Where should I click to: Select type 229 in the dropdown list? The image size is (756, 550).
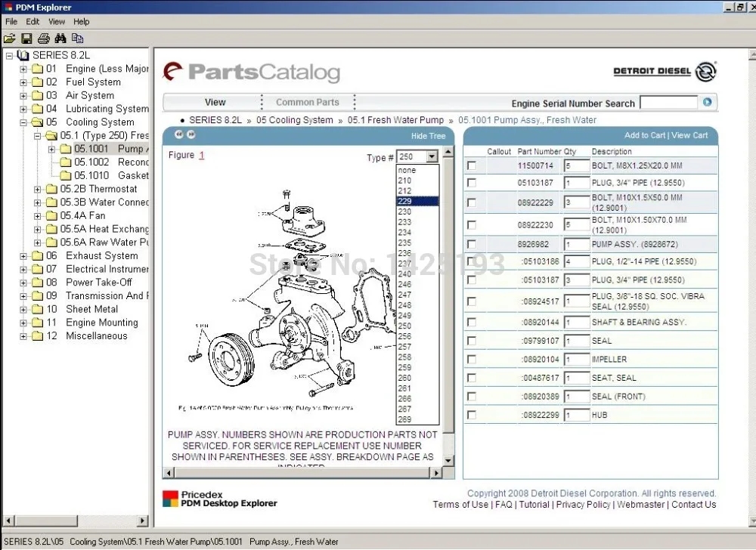coord(417,201)
